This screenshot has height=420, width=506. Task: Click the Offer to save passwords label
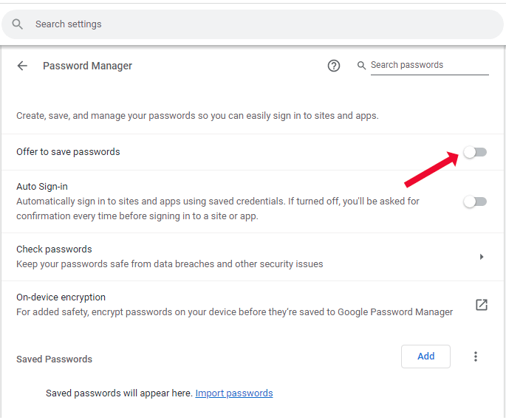[x=68, y=152]
